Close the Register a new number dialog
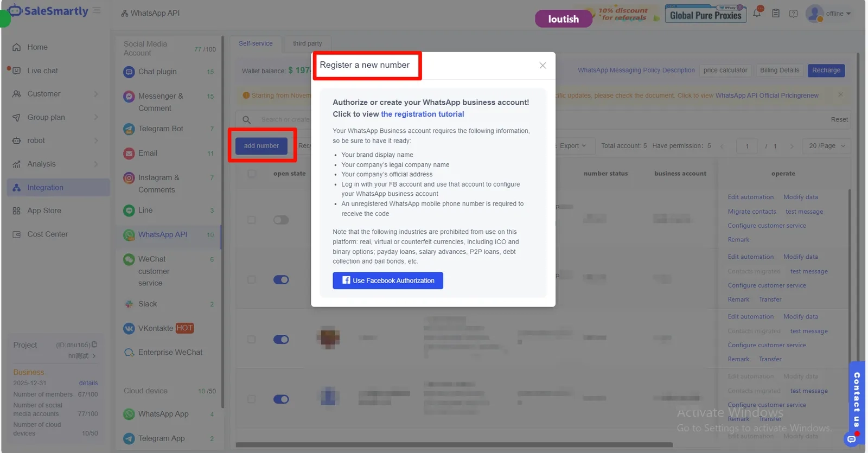868x453 pixels. pos(542,66)
